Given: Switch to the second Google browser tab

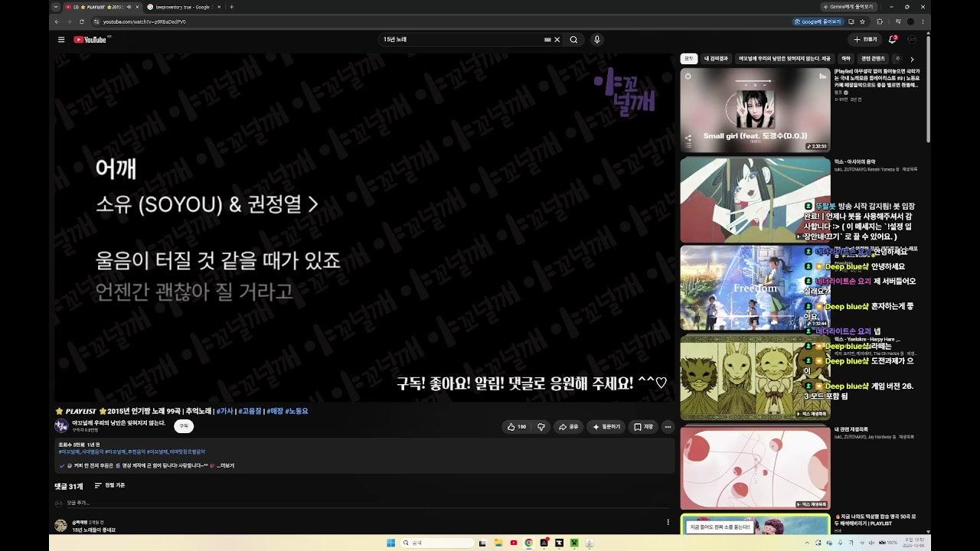Looking at the screenshot, I should (x=182, y=7).
